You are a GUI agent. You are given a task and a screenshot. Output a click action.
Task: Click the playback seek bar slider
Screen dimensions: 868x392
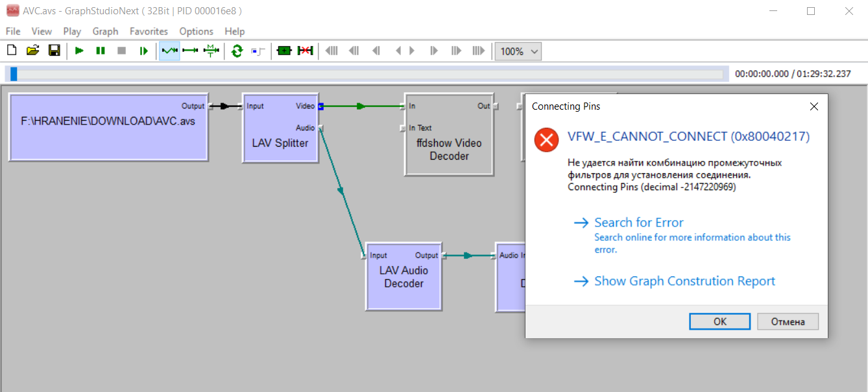(14, 74)
